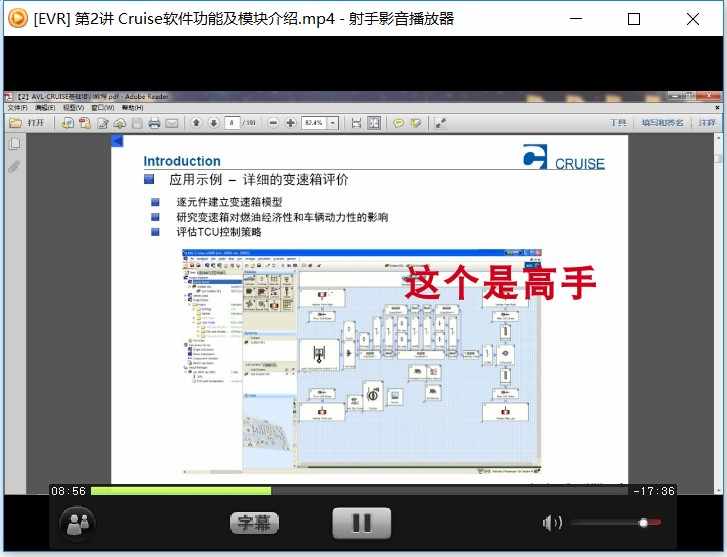Click the Cruise software screenshot on slide
The image size is (727, 557).
362,362
